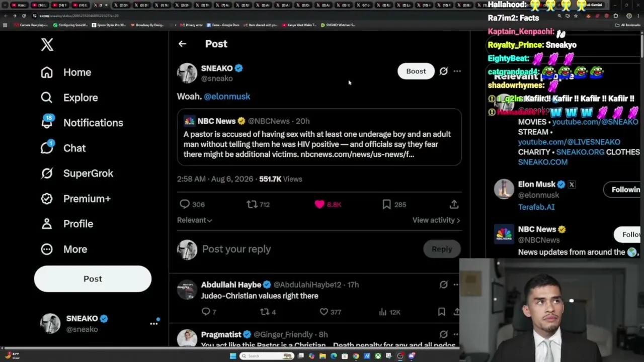Screen dimensions: 644x362
Task: Open SNEAKO's avatar on the main post
Action: point(187,73)
